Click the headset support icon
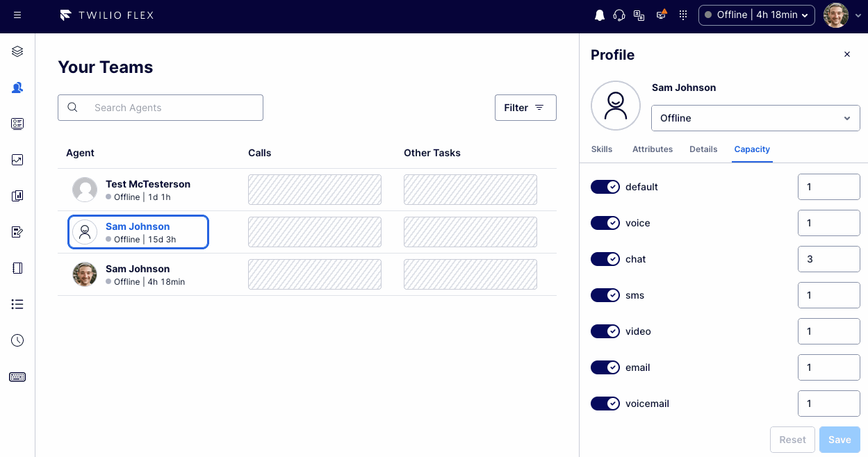 click(619, 15)
